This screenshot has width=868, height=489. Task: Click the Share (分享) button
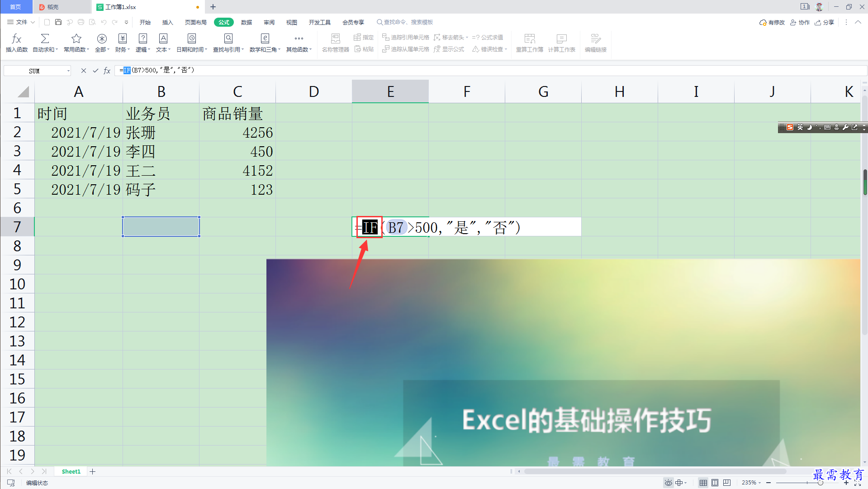pyautogui.click(x=825, y=22)
